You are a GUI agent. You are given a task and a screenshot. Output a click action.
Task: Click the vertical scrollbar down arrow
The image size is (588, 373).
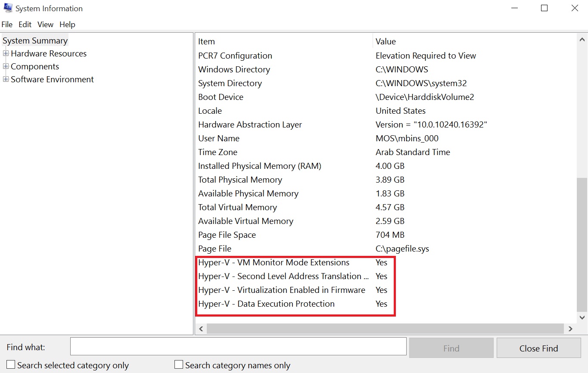[582, 317]
